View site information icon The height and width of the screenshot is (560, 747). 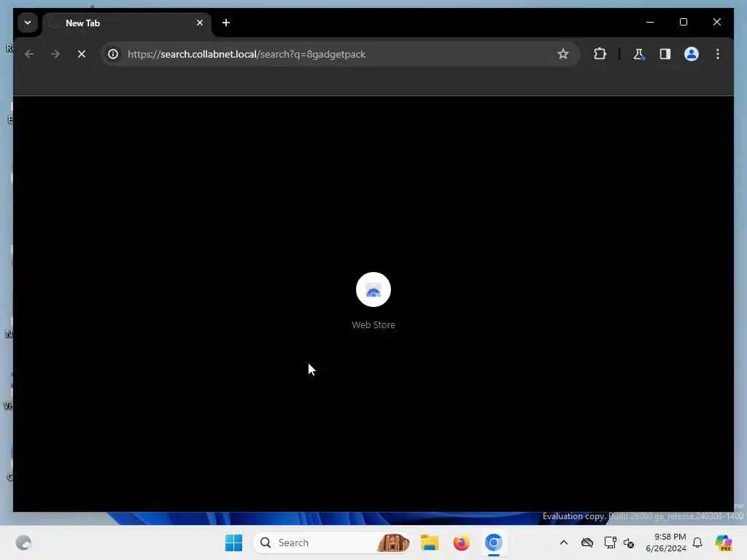(113, 54)
